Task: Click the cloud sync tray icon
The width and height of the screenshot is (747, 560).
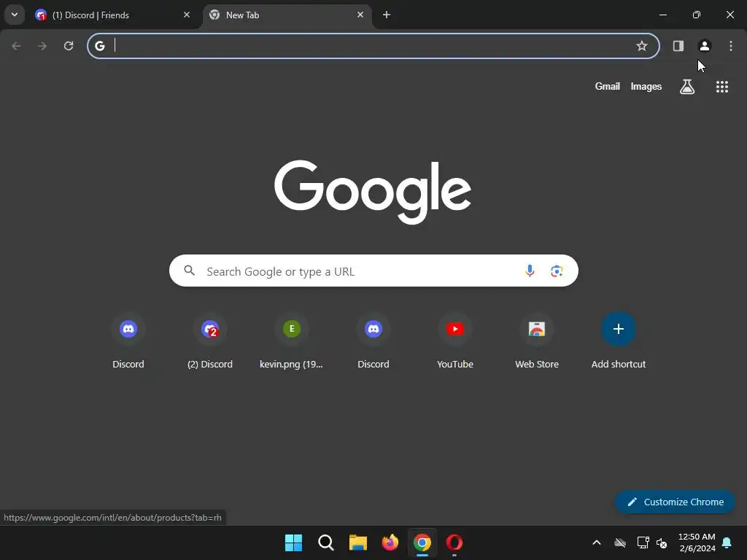Action: (620, 542)
